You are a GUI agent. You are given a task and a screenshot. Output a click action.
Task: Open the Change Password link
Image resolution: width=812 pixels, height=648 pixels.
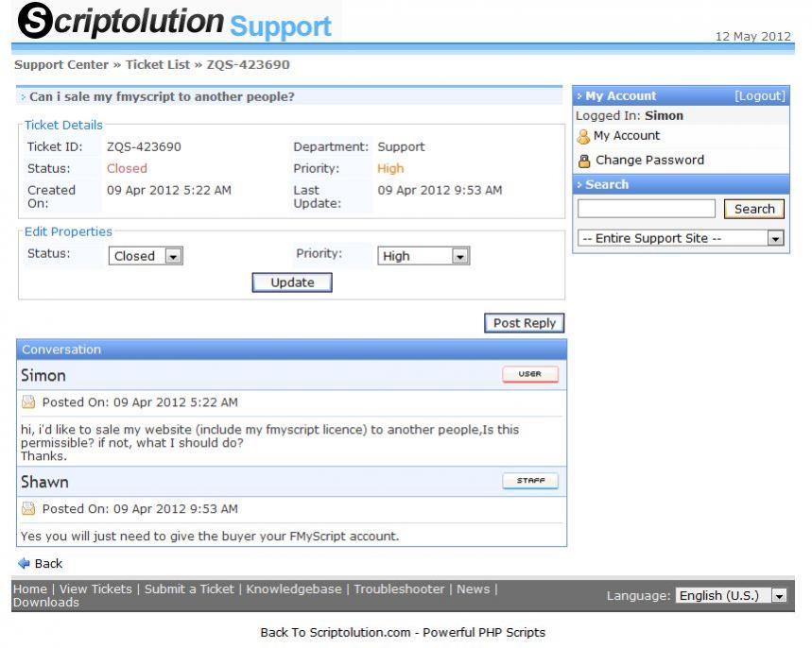click(x=649, y=160)
